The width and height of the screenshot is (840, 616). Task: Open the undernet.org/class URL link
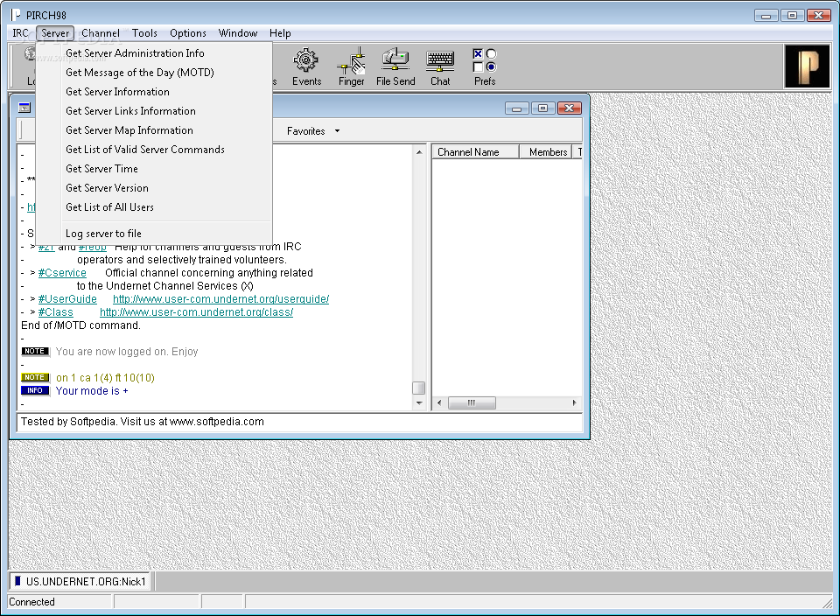tap(196, 312)
